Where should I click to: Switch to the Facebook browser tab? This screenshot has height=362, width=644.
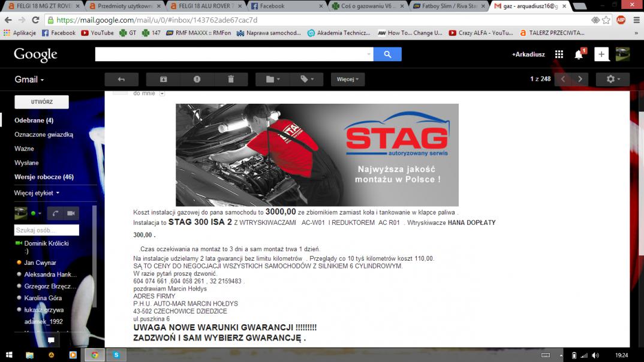[x=287, y=6]
